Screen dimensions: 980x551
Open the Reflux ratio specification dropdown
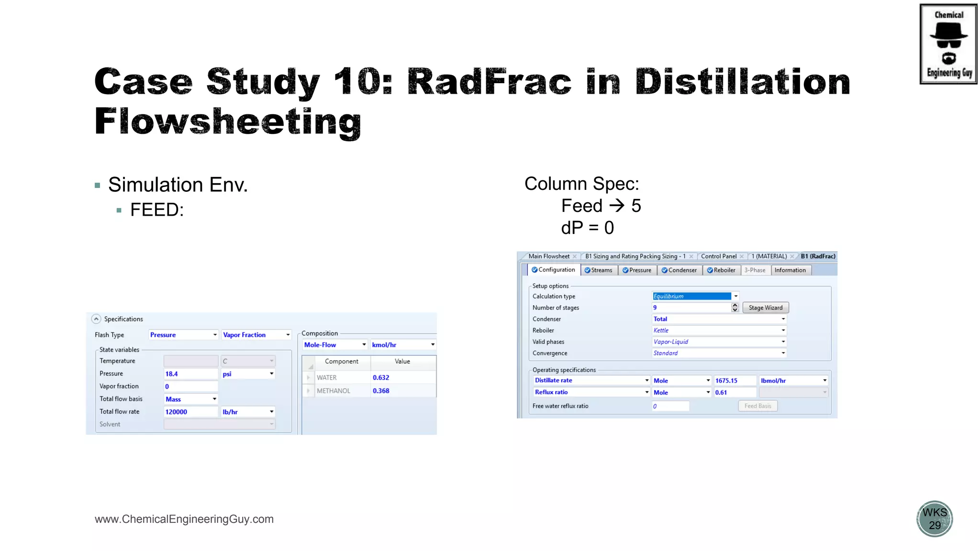click(592, 392)
